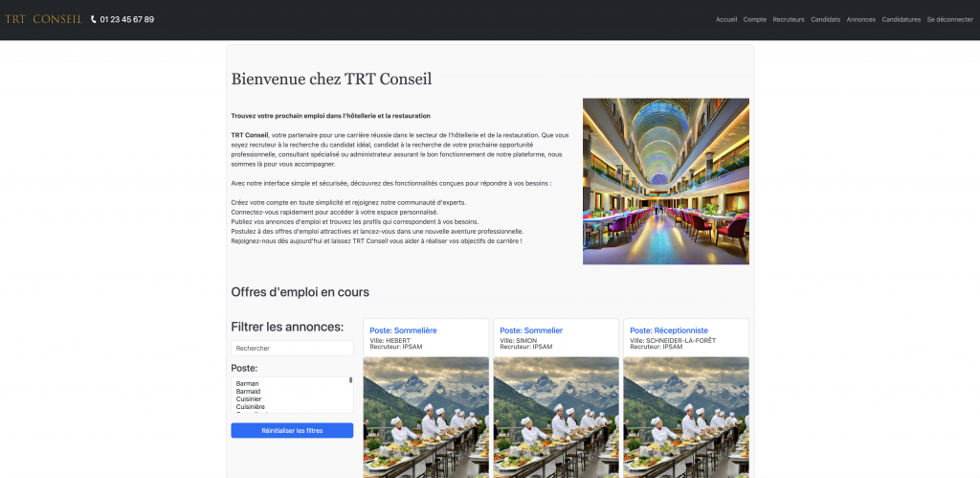Click the TRT Conseil logo
Screen dimensions: 980x478
[43, 19]
